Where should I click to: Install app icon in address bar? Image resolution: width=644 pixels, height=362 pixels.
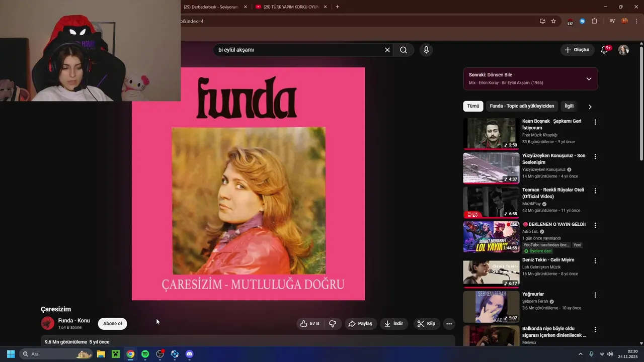point(542,21)
